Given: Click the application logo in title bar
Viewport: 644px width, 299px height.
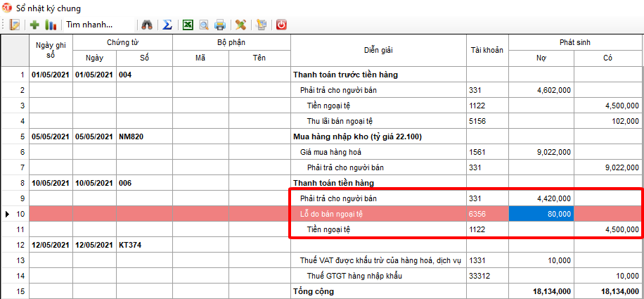Looking at the screenshot, I should coord(7,8).
